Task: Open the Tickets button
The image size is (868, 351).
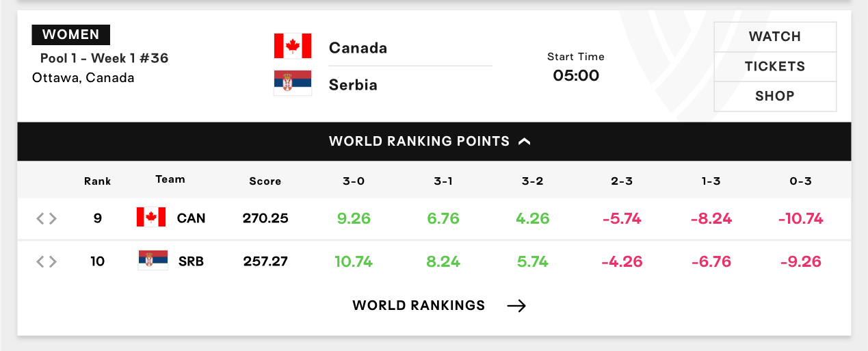Action: coord(775,66)
